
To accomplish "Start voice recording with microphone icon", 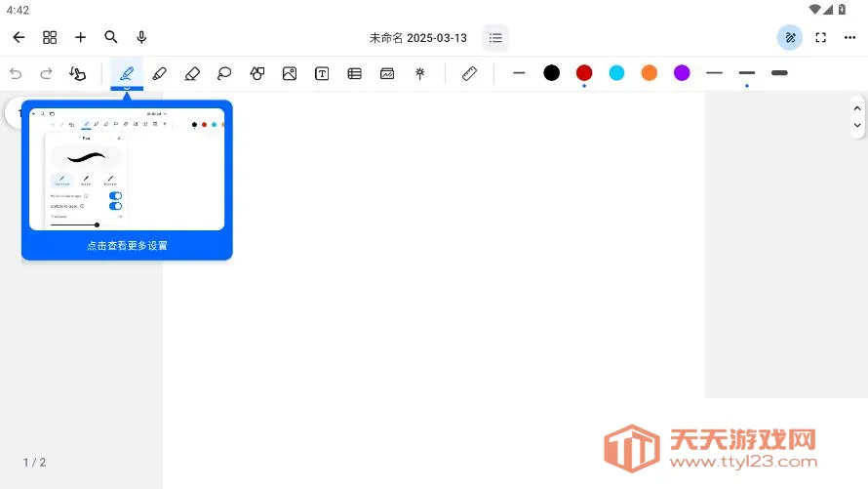I will coord(141,37).
